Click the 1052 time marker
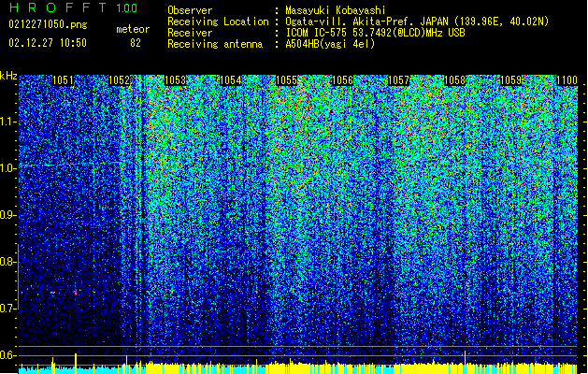The width and height of the screenshot is (588, 374). tap(119, 80)
